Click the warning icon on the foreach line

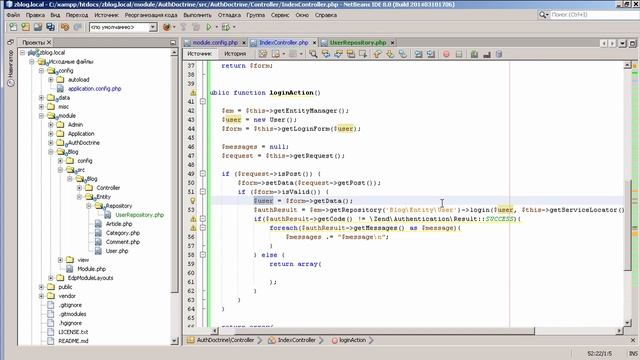[193, 228]
